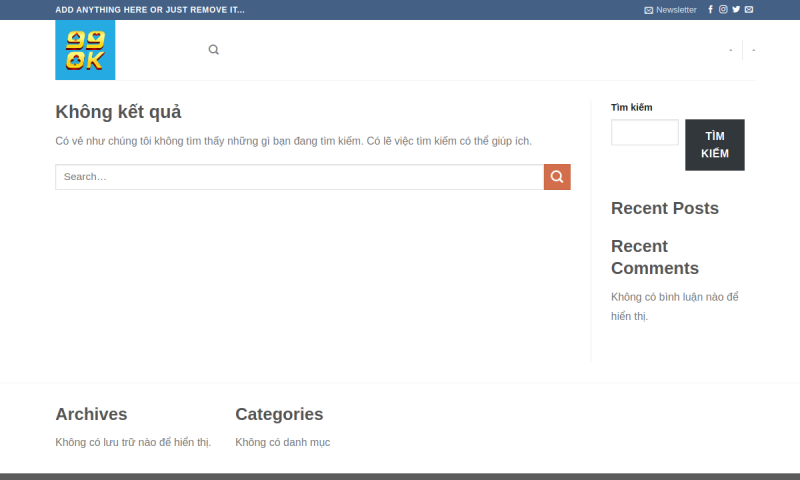Click the "Tìm kiếm" sidebar label
This screenshot has height=480, width=800.
tap(631, 107)
